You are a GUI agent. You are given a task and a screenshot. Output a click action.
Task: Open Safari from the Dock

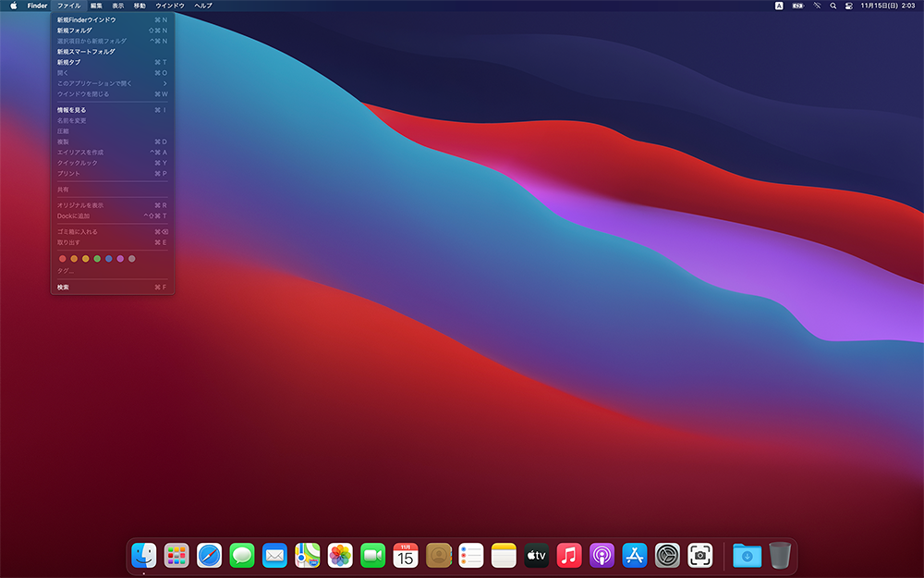pos(210,555)
